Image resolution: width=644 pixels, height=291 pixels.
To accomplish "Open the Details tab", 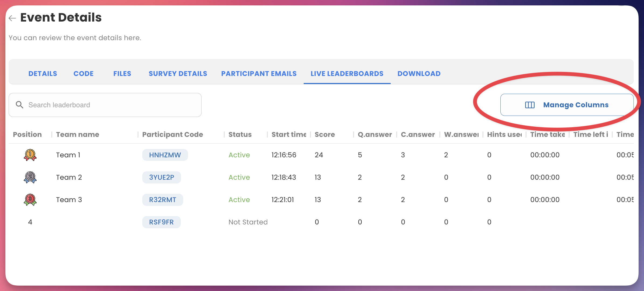I will (x=43, y=74).
